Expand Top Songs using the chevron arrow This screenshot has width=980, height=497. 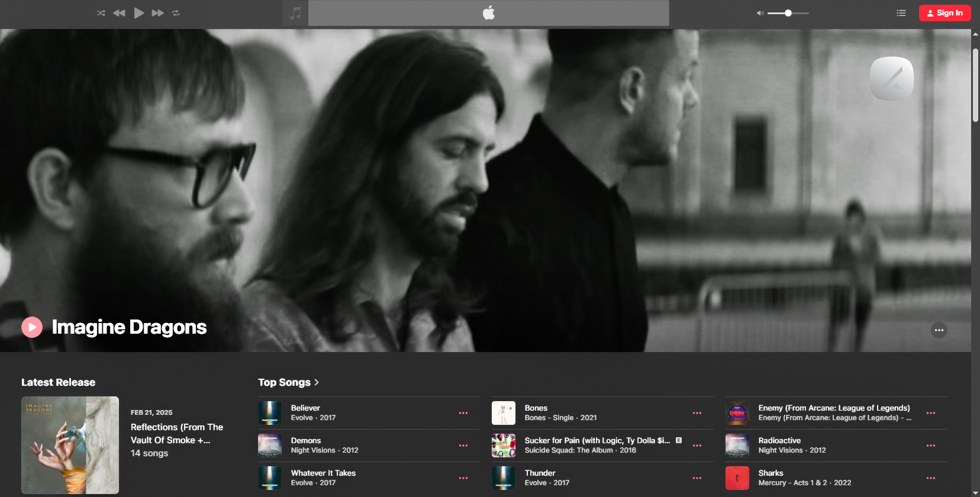click(x=317, y=382)
